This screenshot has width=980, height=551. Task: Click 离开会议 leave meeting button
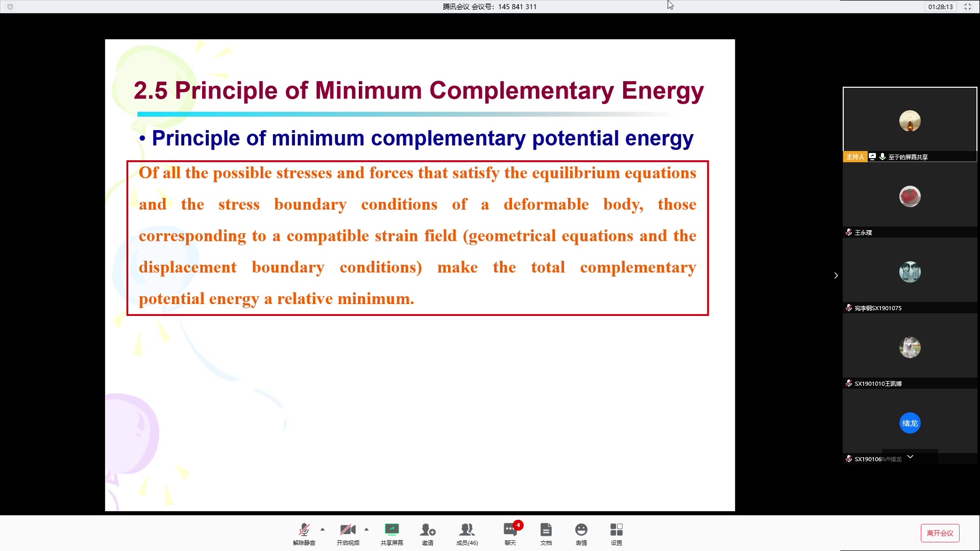click(x=939, y=532)
